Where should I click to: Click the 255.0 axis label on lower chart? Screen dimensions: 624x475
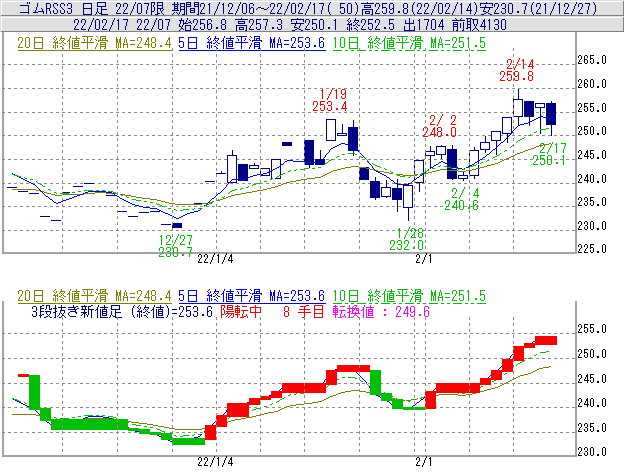tap(592, 329)
